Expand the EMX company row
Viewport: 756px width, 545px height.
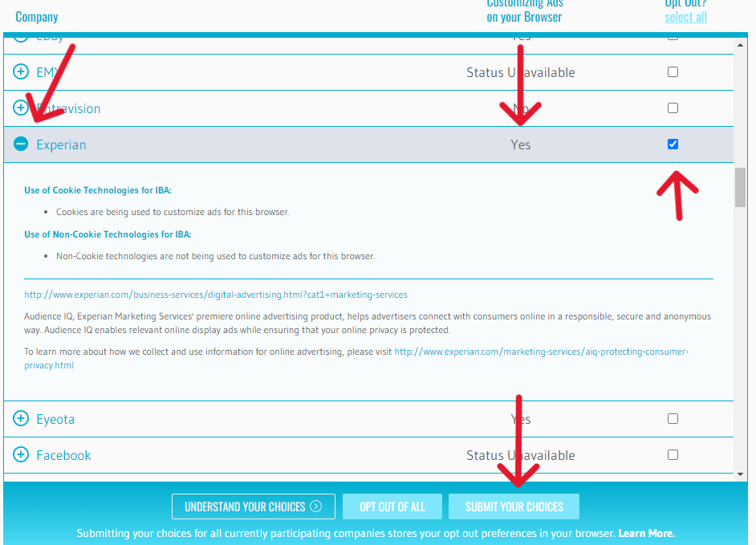[21, 72]
